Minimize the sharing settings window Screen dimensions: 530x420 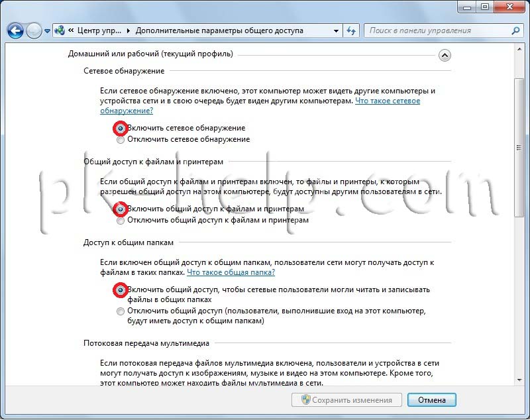[467, 7]
